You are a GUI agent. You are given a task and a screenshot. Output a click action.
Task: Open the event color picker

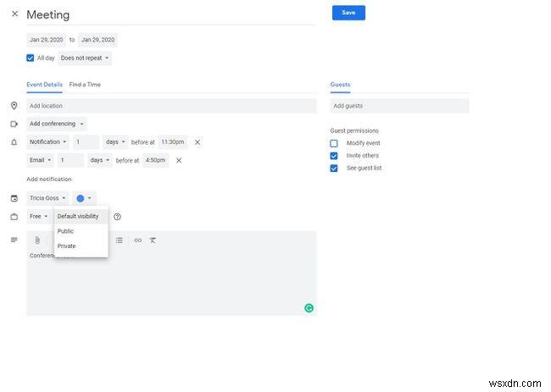84,198
